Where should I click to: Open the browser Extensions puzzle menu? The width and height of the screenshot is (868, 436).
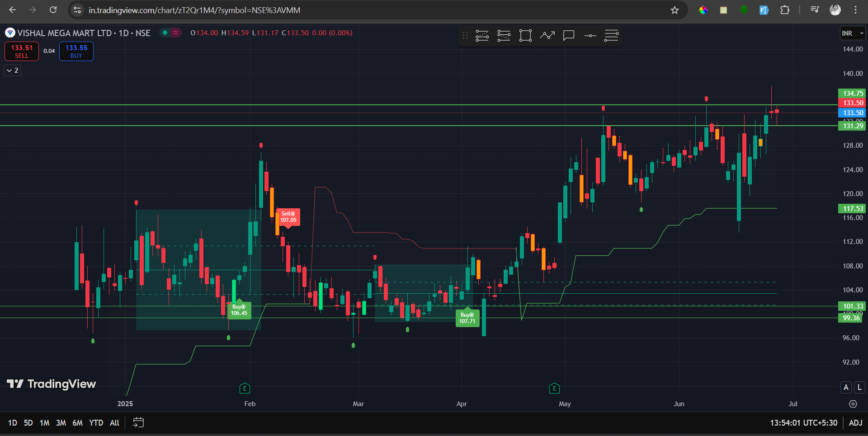coord(785,10)
